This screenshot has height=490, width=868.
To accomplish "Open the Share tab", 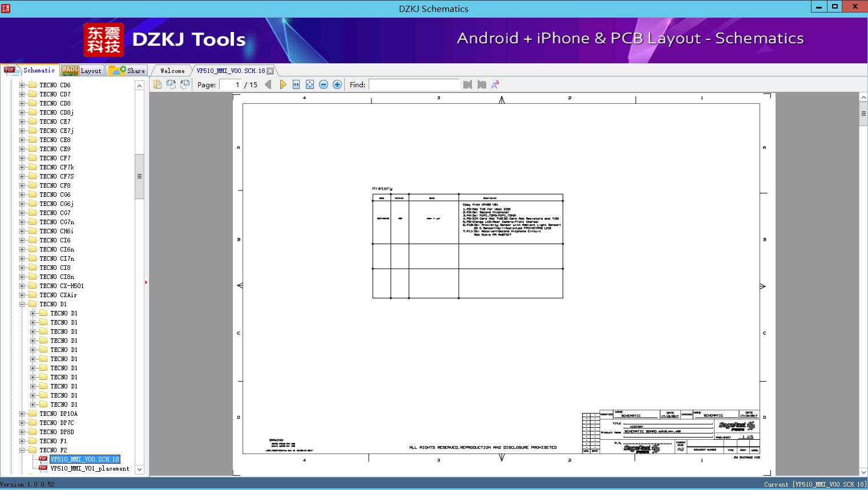I will coord(127,71).
